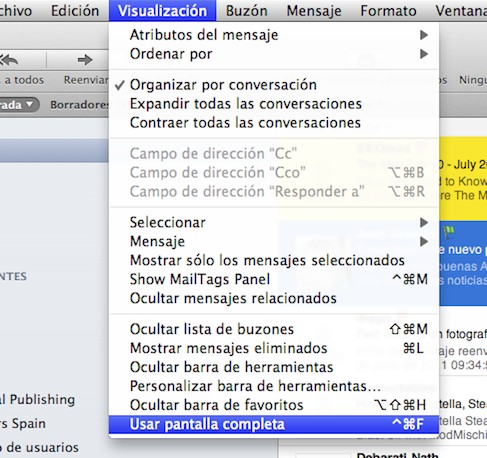Select Ocultar barra de favoritos

[x=274, y=405]
